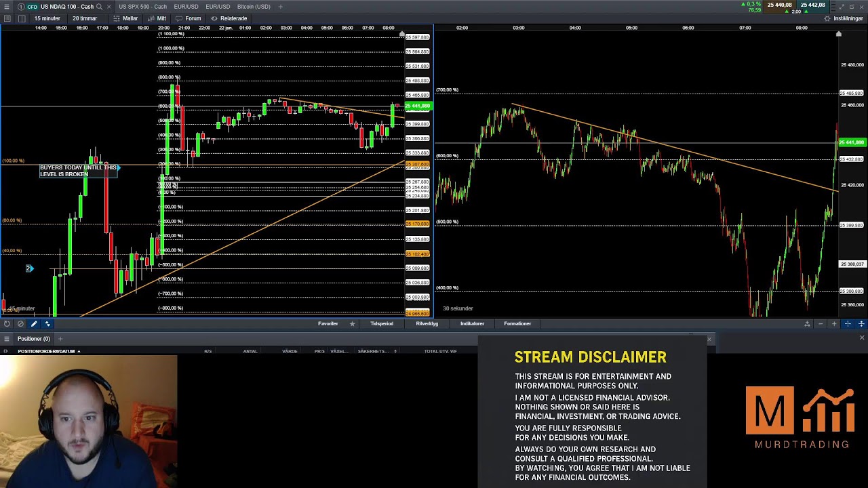Open the Forum button
This screenshot has width=868, height=488.
coord(189,18)
